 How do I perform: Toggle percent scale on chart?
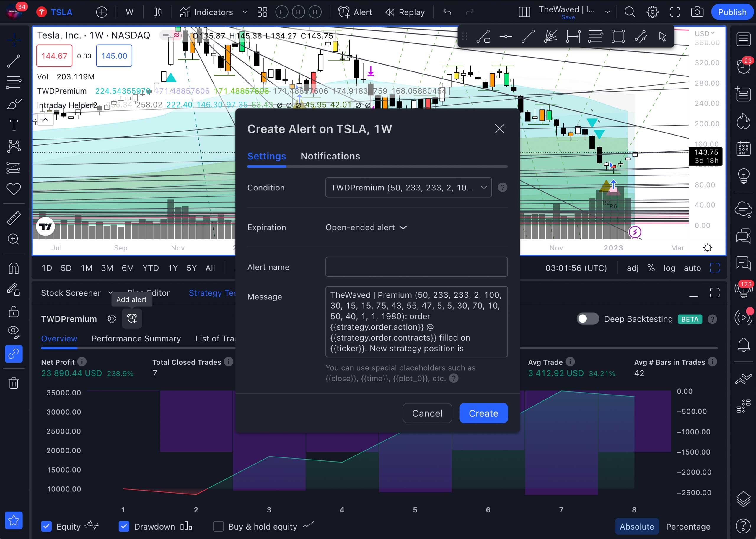point(651,268)
